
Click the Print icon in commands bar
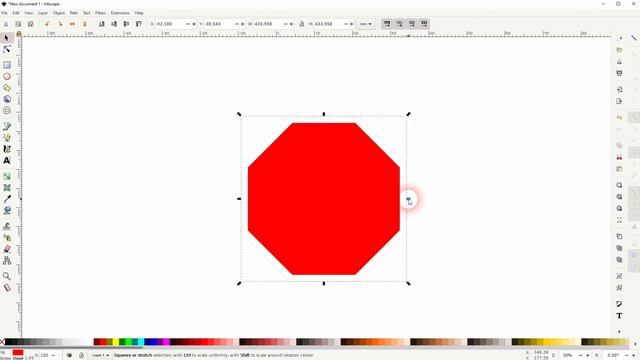pyautogui.click(x=619, y=73)
